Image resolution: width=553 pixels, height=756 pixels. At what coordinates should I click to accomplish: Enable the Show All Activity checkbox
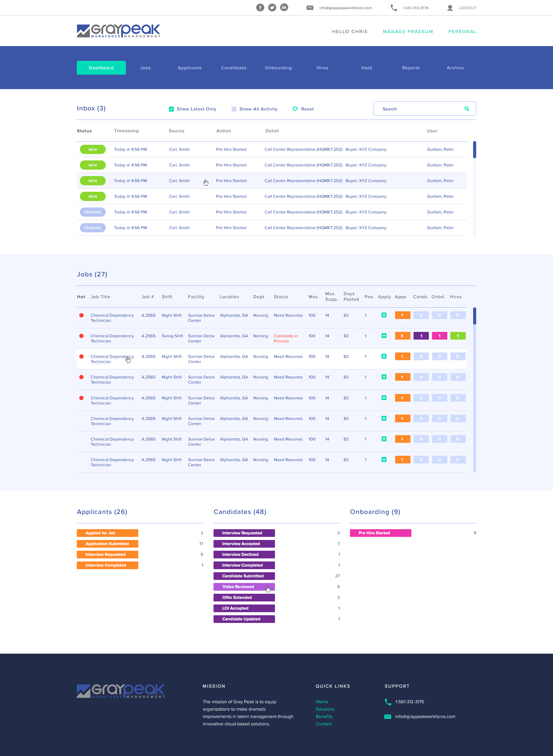tap(234, 109)
